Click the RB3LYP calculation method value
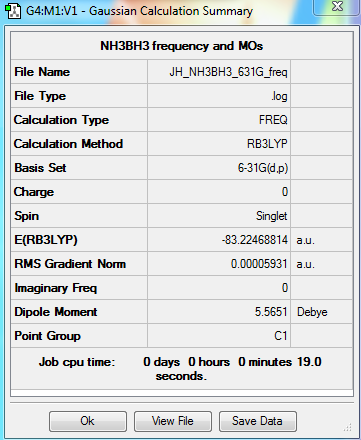The image size is (361, 440). click(267, 144)
